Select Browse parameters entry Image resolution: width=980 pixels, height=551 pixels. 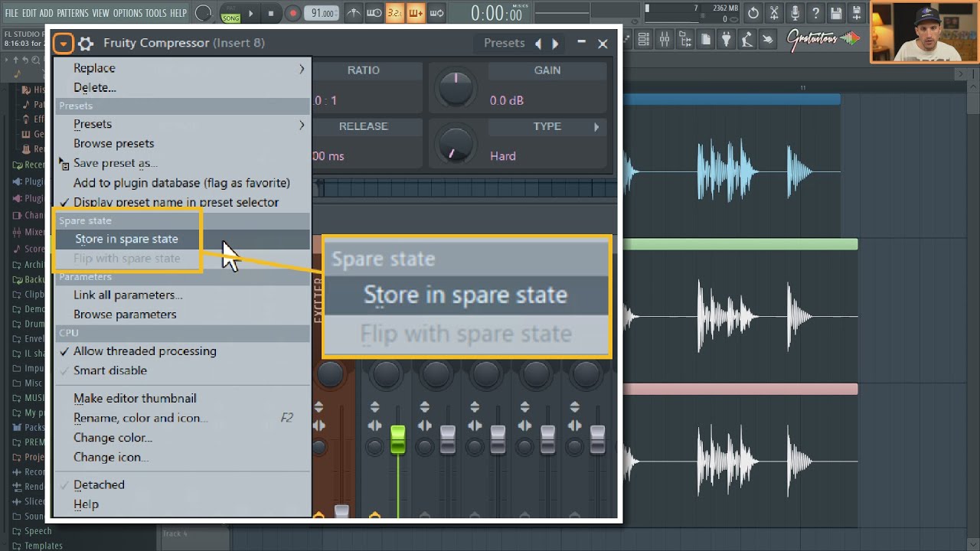(181, 315)
